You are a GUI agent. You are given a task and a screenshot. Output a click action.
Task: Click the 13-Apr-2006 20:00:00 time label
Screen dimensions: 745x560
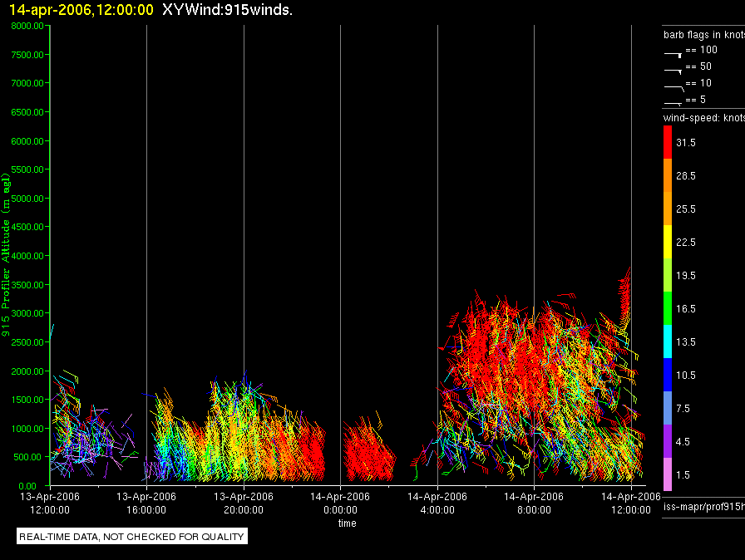tap(244, 503)
